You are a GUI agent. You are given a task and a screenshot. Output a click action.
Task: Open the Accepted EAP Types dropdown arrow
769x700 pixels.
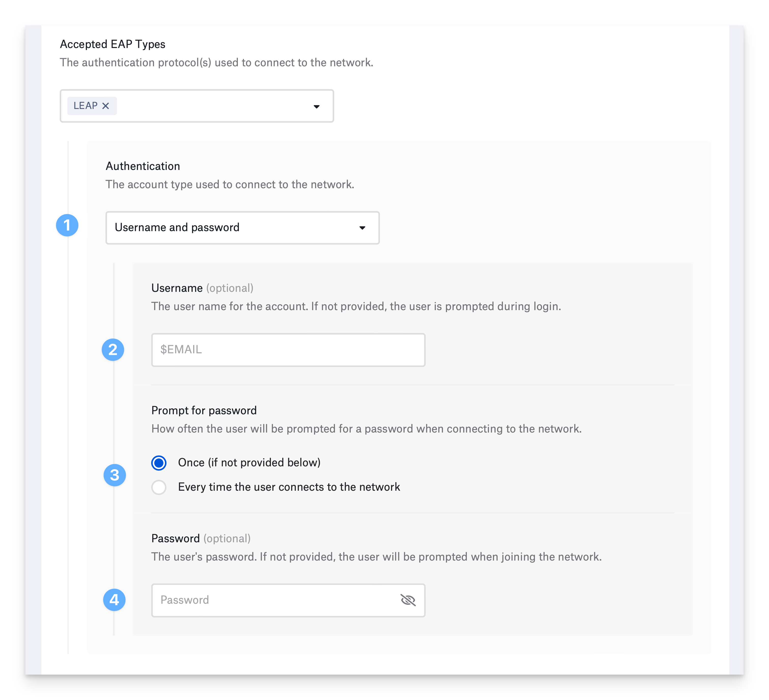(x=316, y=106)
